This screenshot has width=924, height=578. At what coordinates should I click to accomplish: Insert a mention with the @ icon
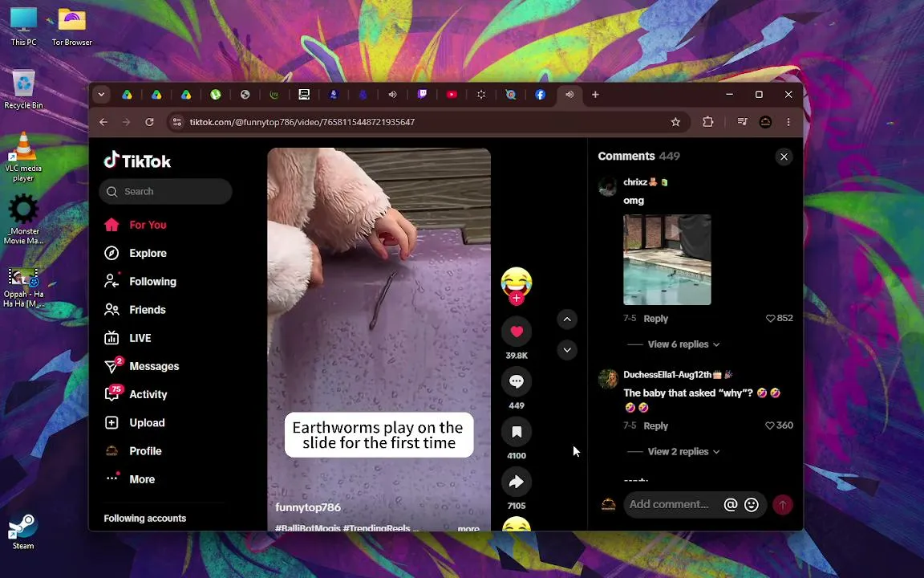point(730,505)
